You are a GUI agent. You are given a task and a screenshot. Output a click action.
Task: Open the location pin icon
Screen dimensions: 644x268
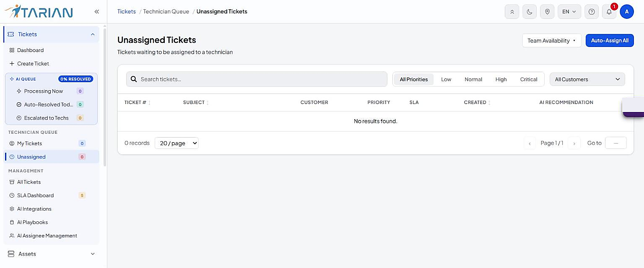tap(547, 12)
